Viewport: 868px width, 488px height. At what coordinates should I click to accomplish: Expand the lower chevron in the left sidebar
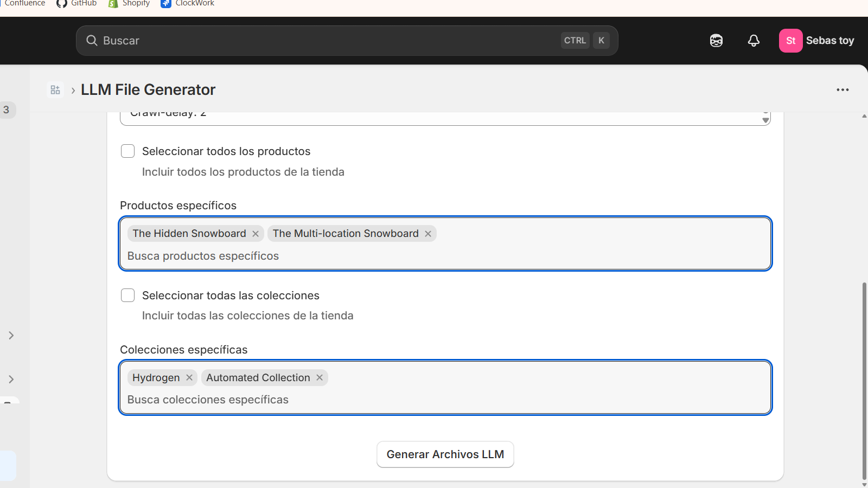11,379
